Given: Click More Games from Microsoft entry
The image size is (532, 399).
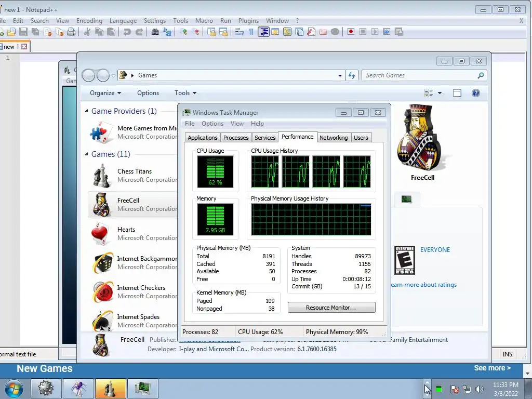Looking at the screenshot, I should point(133,132).
